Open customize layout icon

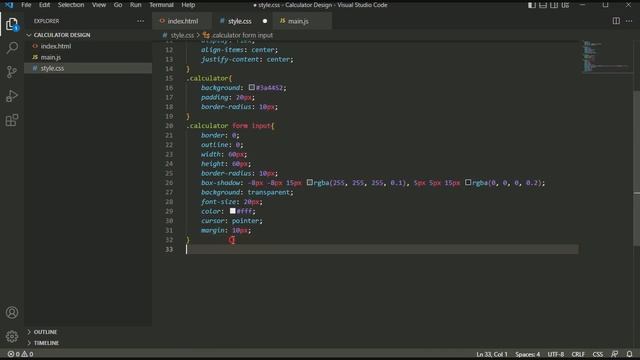pyautogui.click(x=565, y=5)
